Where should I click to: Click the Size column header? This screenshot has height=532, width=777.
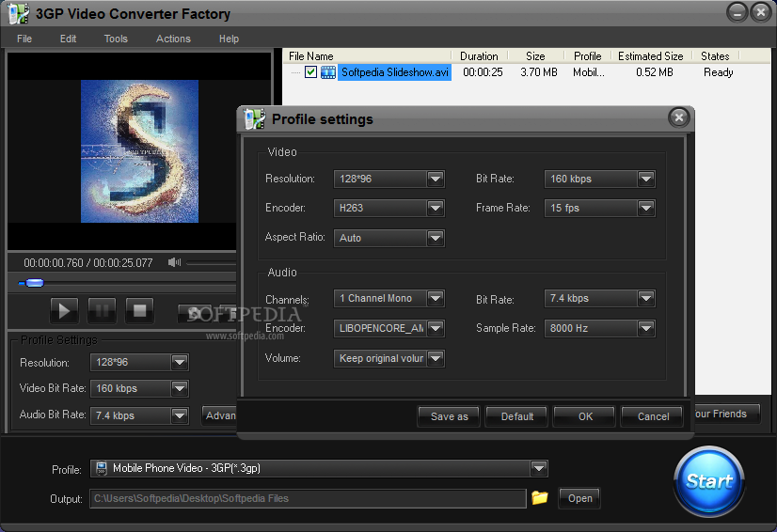click(535, 56)
